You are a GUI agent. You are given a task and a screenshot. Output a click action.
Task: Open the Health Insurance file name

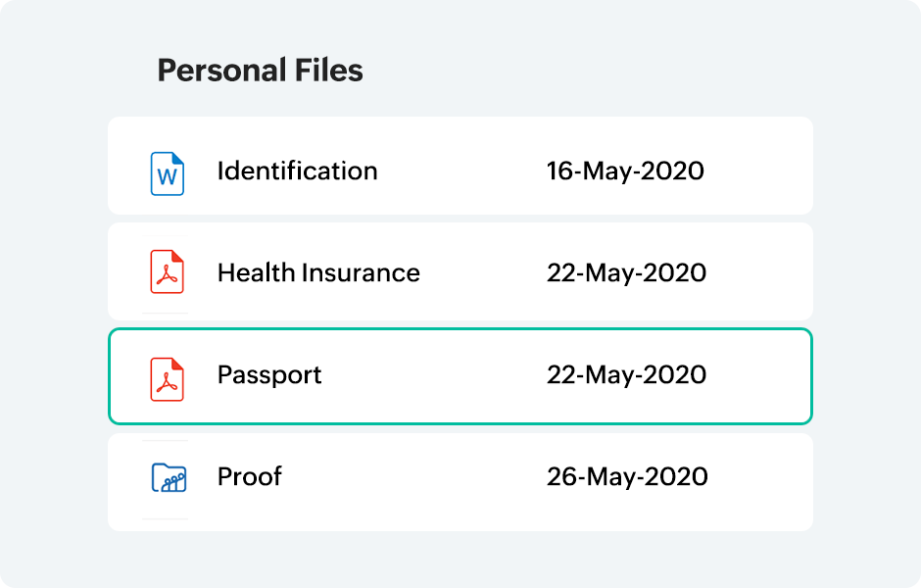(318, 272)
